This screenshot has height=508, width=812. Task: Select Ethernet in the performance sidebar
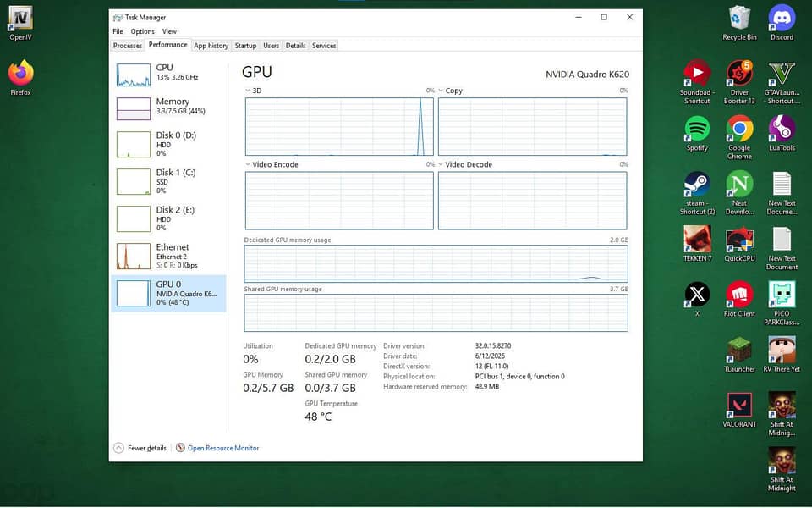pos(169,256)
